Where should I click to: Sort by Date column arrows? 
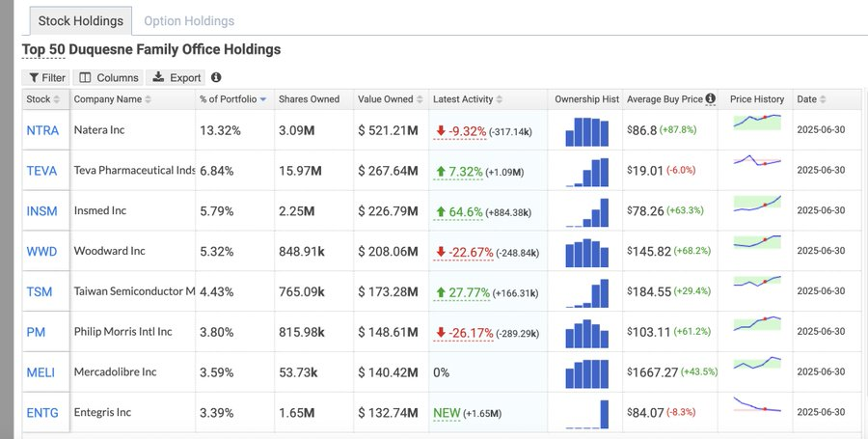823,99
